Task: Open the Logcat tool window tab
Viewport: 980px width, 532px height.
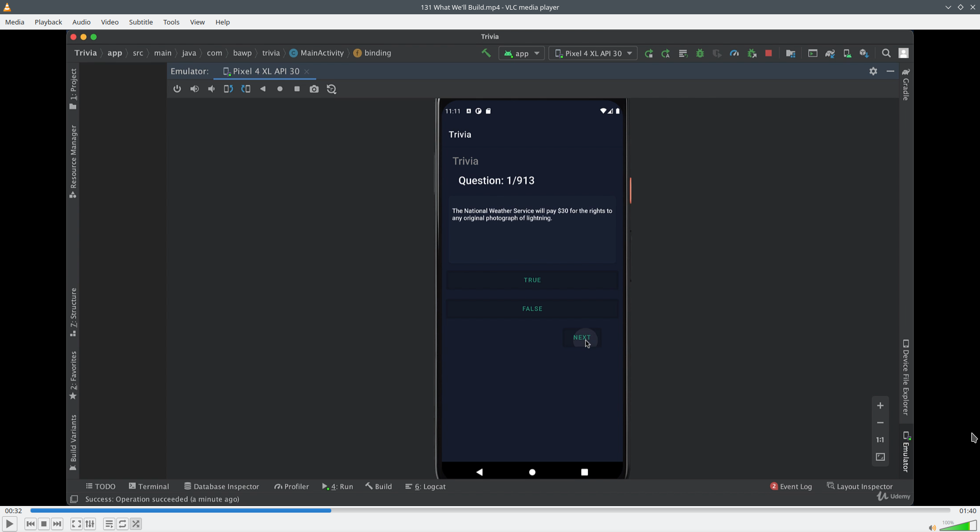Action: coord(426,487)
